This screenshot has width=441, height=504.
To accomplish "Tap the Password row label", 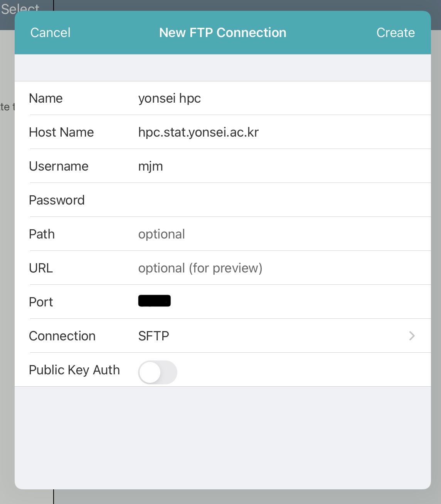I will click(x=57, y=200).
